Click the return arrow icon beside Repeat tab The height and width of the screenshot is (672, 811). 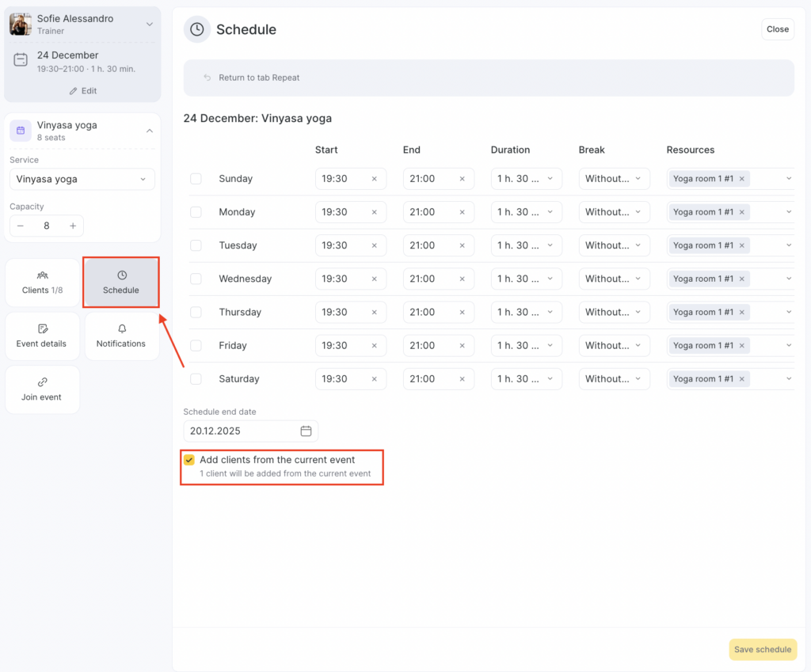(x=208, y=78)
